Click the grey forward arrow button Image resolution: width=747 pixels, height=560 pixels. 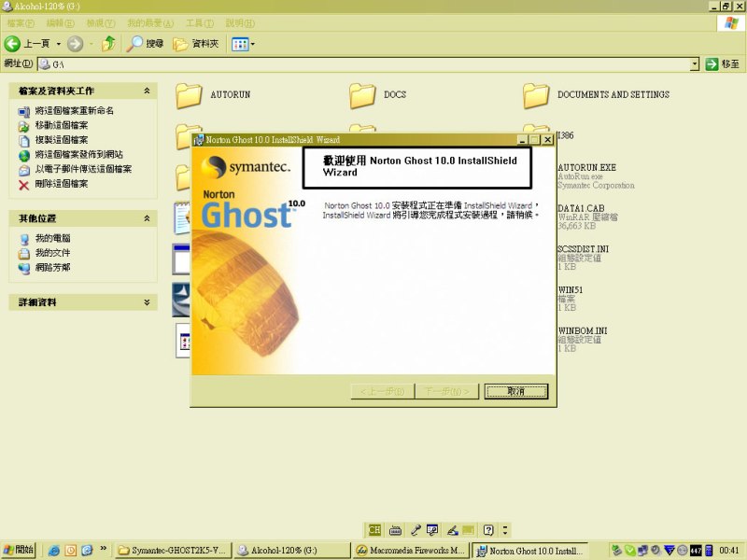pos(75,44)
